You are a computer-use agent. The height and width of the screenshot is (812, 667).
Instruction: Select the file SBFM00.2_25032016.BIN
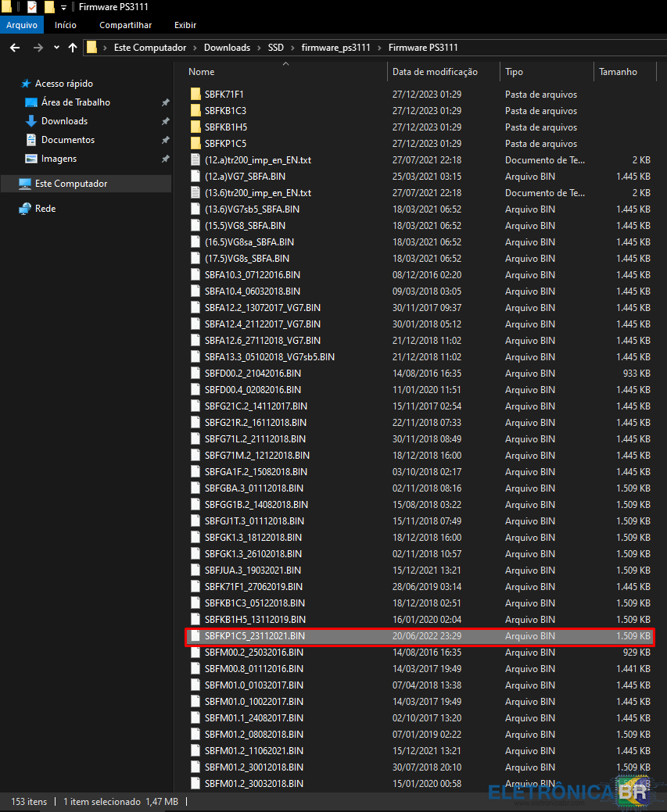(253, 652)
